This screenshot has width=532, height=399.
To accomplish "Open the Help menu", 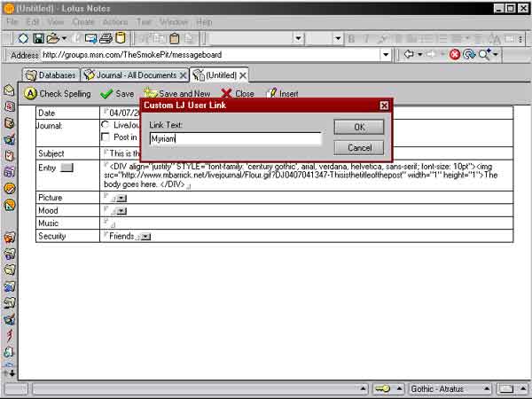I will click(204, 22).
